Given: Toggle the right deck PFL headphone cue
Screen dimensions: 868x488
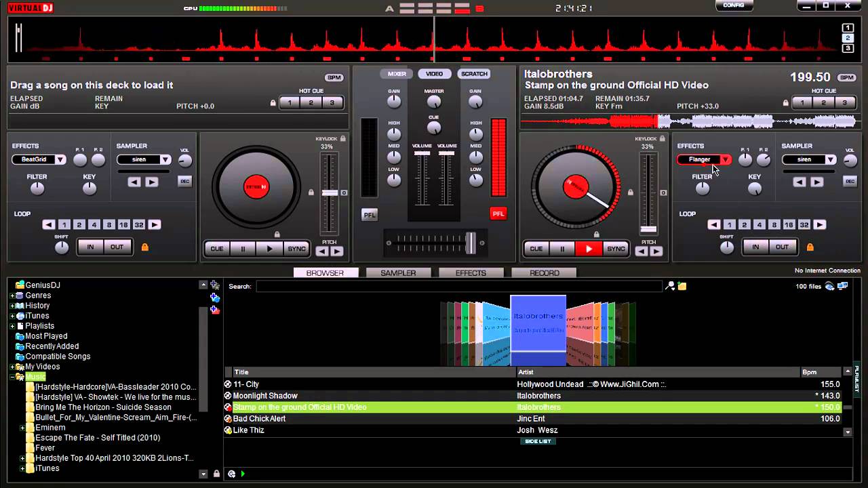Looking at the screenshot, I should tap(498, 213).
